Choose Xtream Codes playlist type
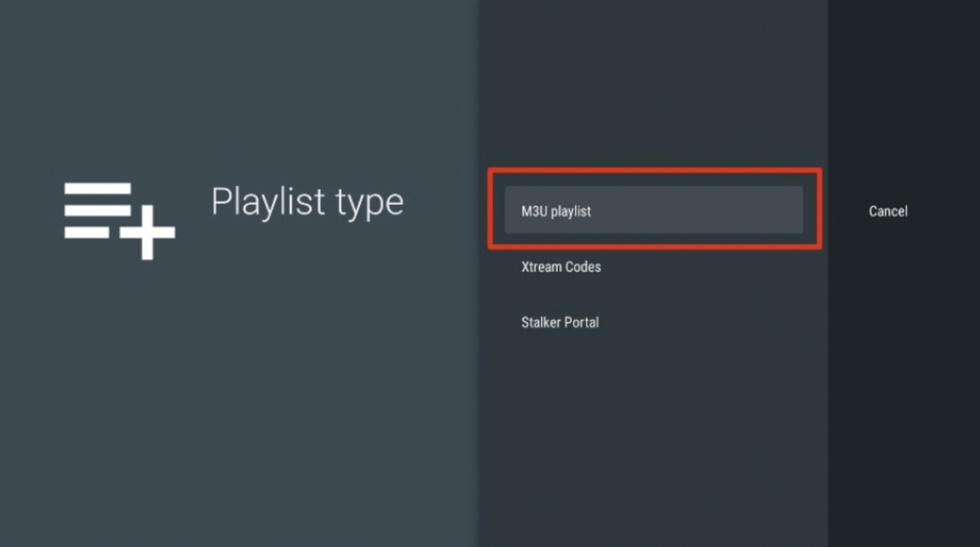The width and height of the screenshot is (980, 547). pos(561,267)
